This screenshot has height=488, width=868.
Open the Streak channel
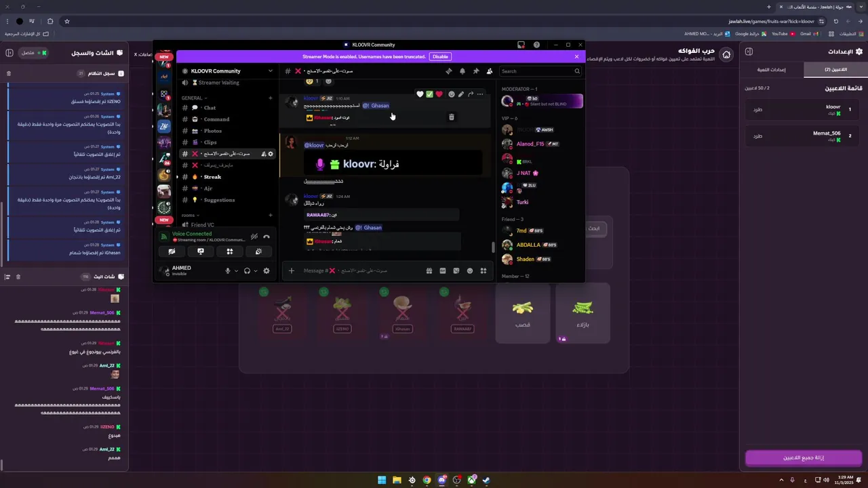pyautogui.click(x=226, y=177)
